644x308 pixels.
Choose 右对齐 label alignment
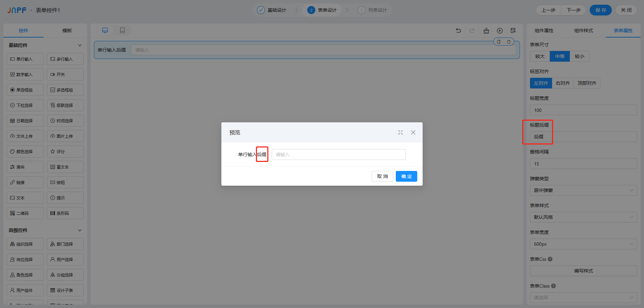(563, 83)
